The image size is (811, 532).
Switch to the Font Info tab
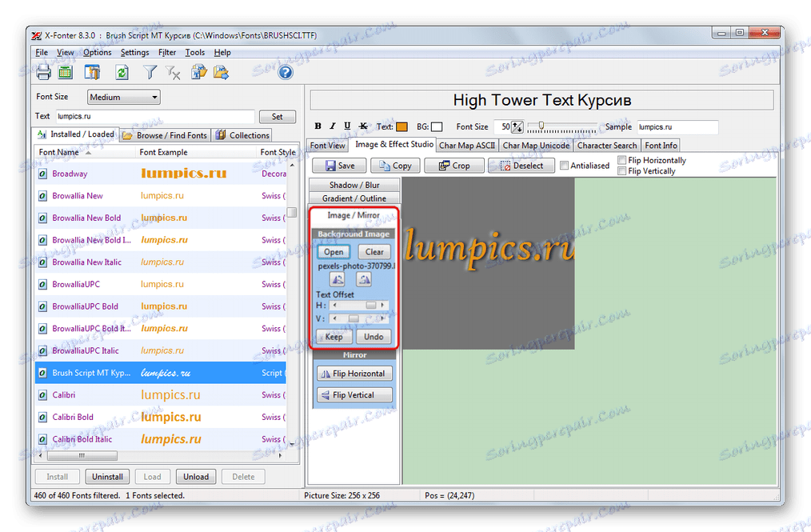661,146
